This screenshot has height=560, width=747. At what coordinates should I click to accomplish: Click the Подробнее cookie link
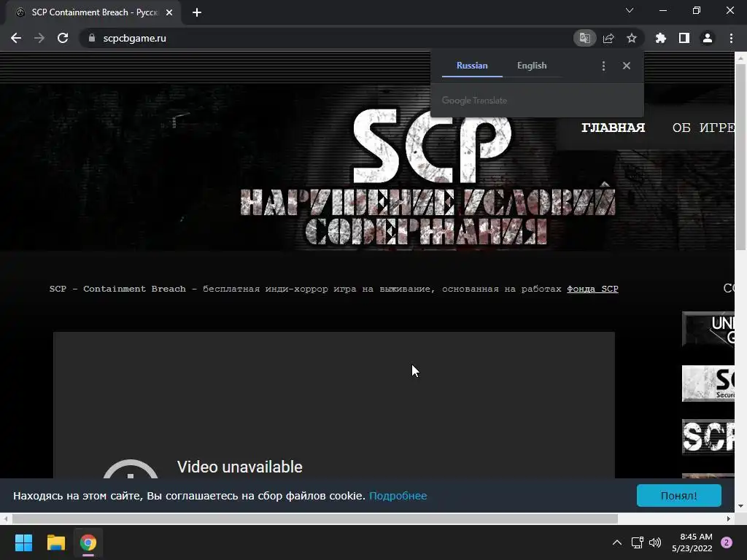(398, 496)
